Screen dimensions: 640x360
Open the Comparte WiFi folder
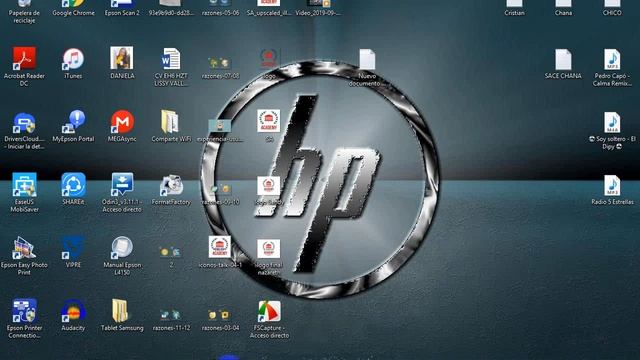170,122
